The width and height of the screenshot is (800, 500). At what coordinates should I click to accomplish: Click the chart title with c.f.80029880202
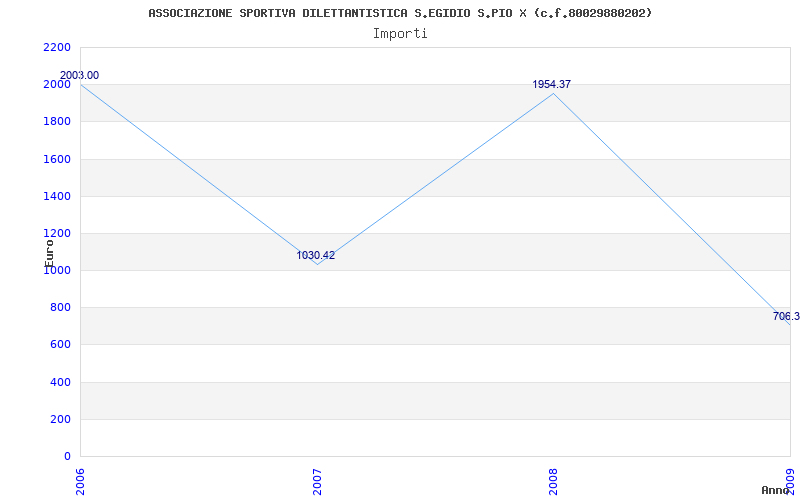(x=400, y=13)
